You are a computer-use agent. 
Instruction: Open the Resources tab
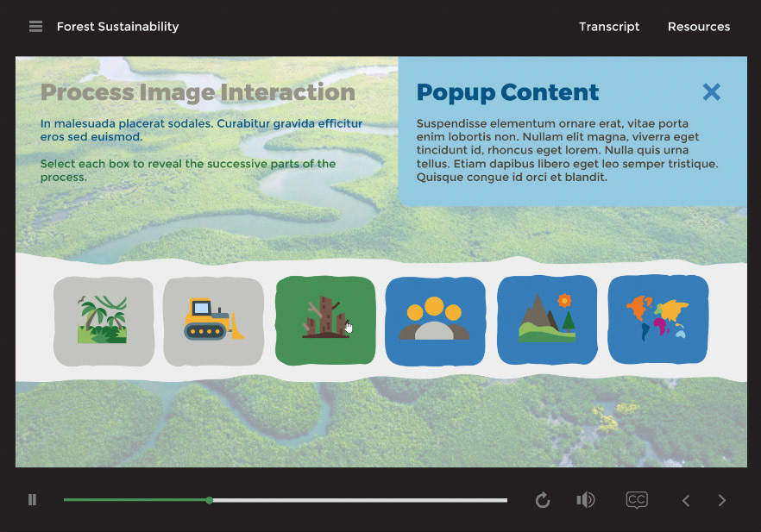coord(698,27)
